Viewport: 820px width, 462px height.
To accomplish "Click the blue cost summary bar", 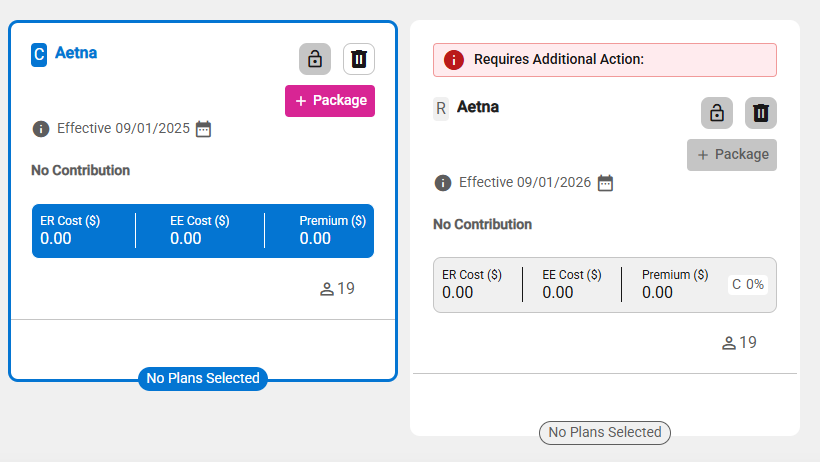I will coord(203,231).
